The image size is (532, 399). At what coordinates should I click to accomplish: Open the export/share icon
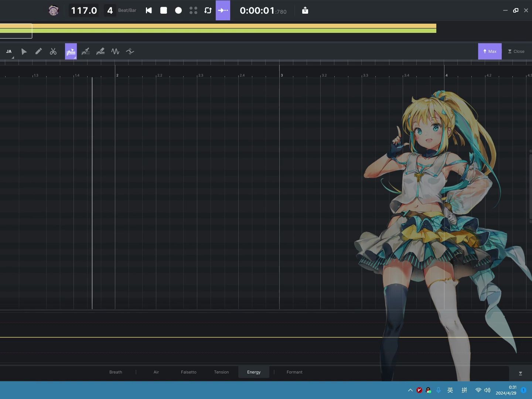click(305, 10)
